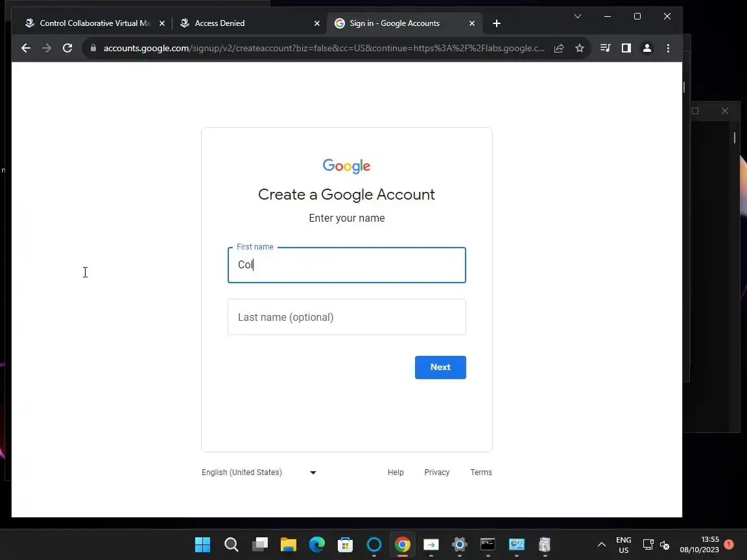The image size is (747, 560).
Task: Reload the Google Accounts page
Action: coord(67,48)
